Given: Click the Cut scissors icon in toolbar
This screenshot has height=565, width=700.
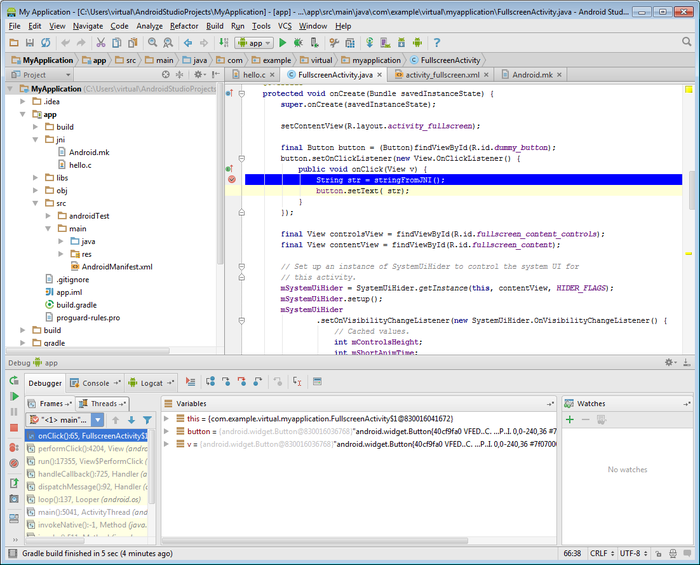Looking at the screenshot, I should (x=101, y=43).
